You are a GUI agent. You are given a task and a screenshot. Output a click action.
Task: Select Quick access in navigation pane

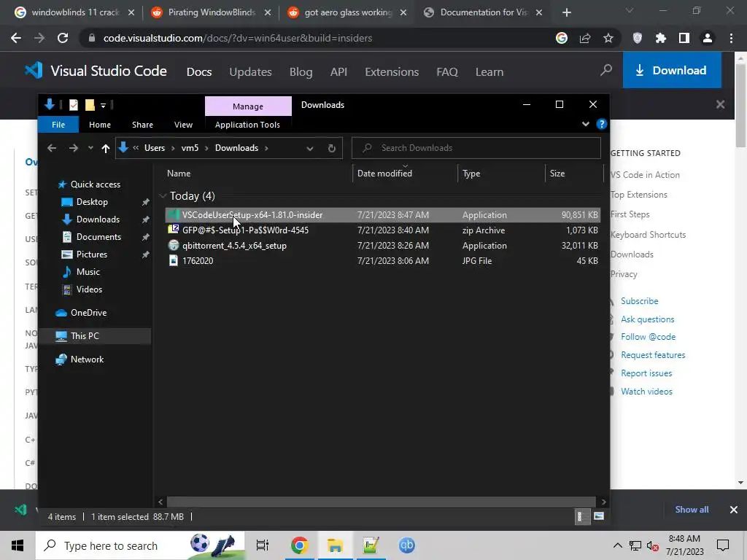(96, 184)
